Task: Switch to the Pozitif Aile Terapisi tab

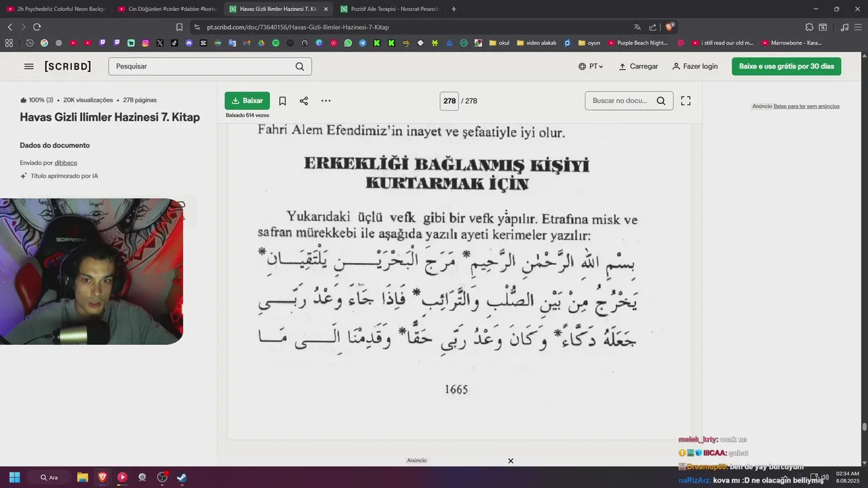Action: [x=390, y=9]
